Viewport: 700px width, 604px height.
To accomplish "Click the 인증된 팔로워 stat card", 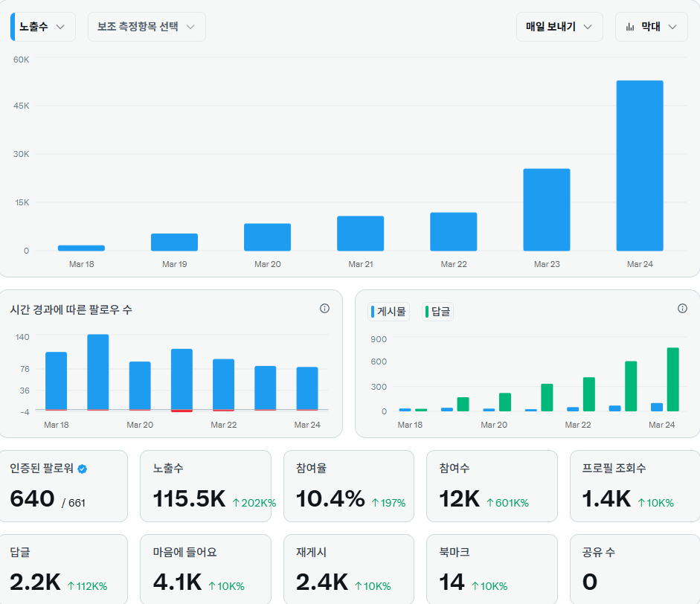I will (64, 486).
